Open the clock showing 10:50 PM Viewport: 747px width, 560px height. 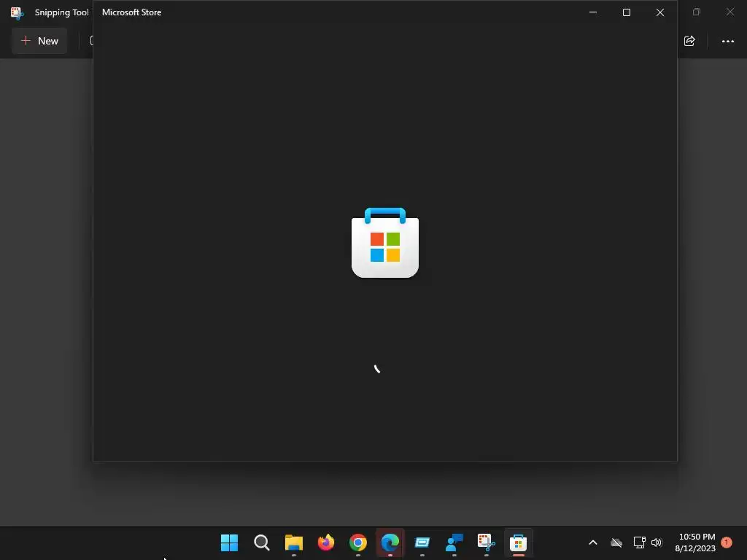point(695,542)
